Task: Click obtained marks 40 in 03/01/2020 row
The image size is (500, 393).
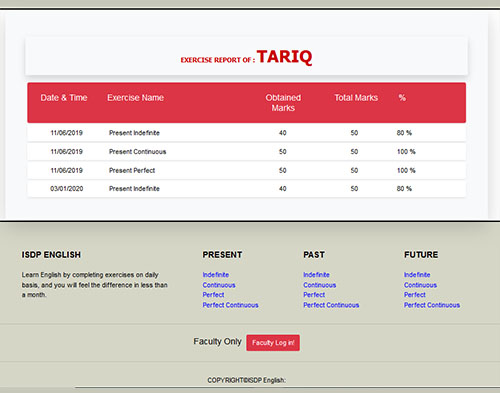Action: pos(283,189)
